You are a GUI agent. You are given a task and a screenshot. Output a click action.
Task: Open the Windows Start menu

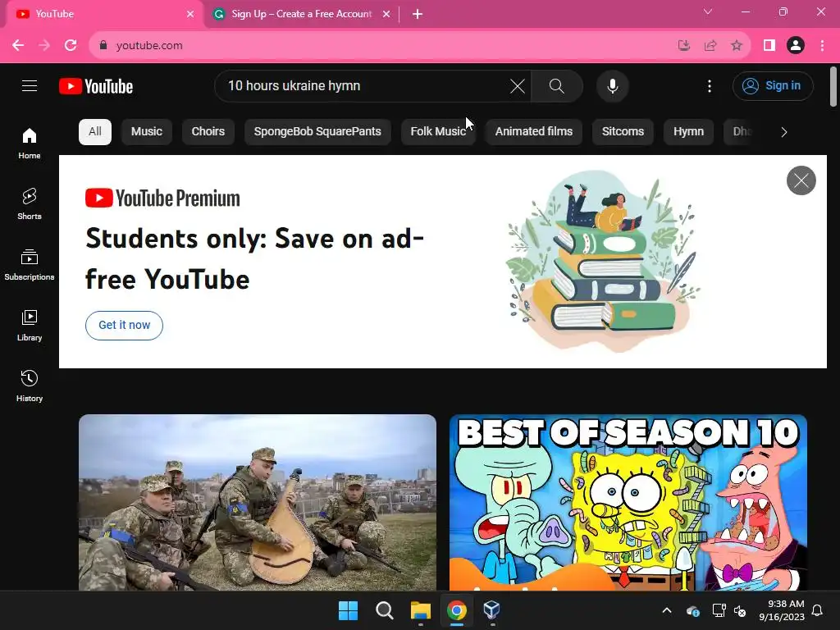tap(348, 610)
